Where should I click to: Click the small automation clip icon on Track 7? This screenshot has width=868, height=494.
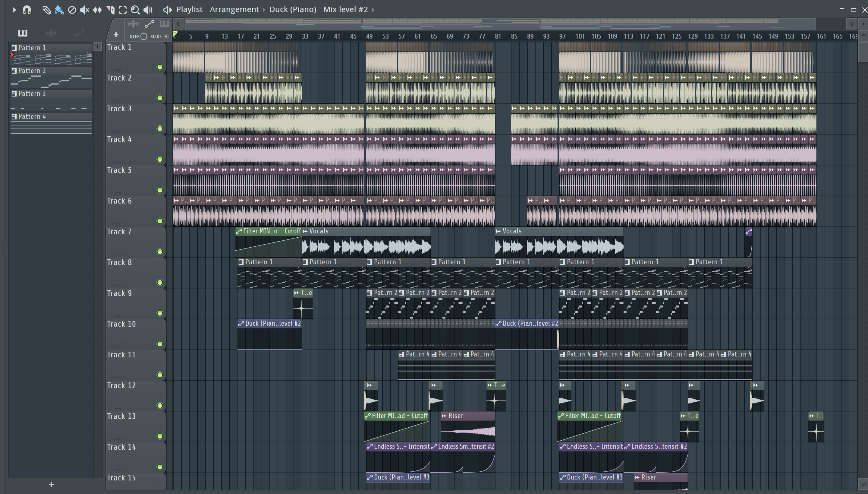pos(749,231)
